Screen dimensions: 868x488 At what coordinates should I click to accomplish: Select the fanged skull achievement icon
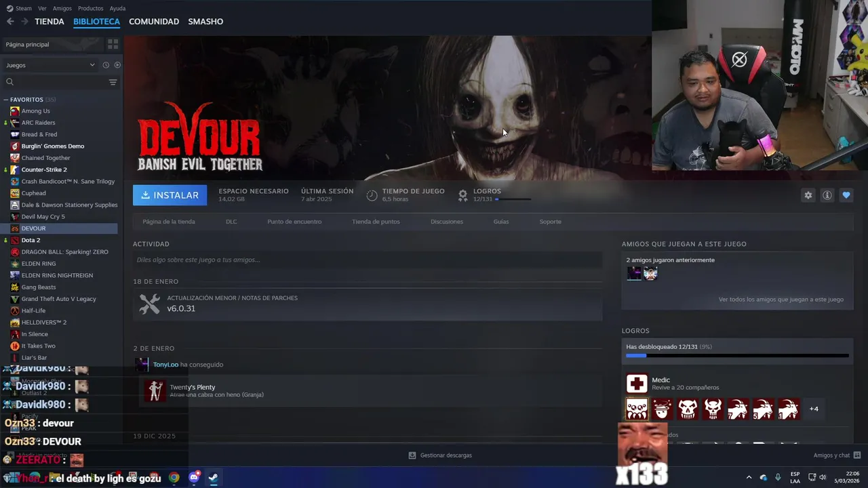688,409
